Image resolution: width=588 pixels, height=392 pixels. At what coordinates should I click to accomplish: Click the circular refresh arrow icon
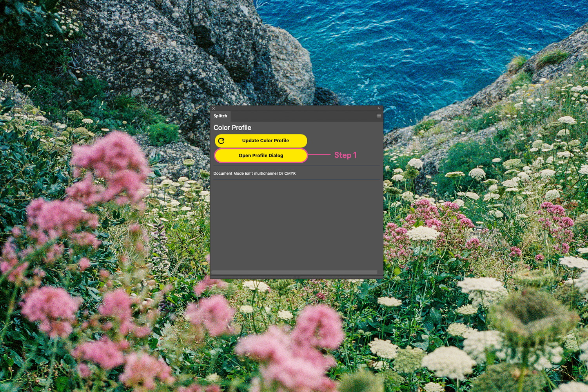click(x=221, y=141)
